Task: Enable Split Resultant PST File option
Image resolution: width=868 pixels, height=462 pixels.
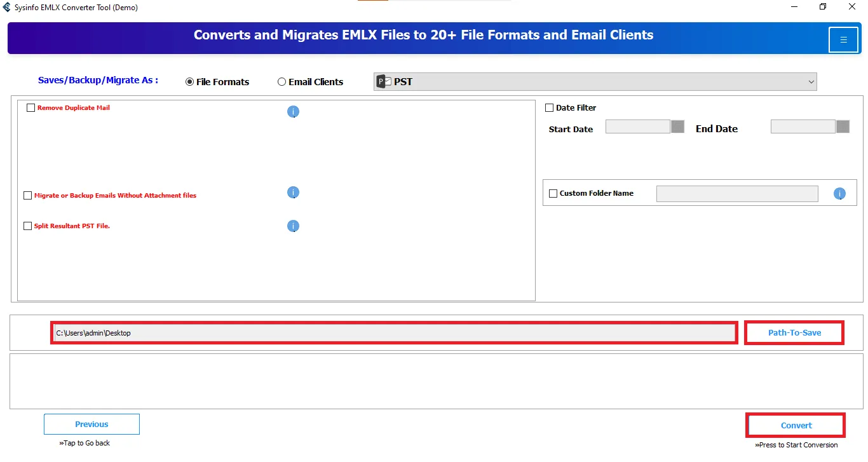Action: coord(27,226)
